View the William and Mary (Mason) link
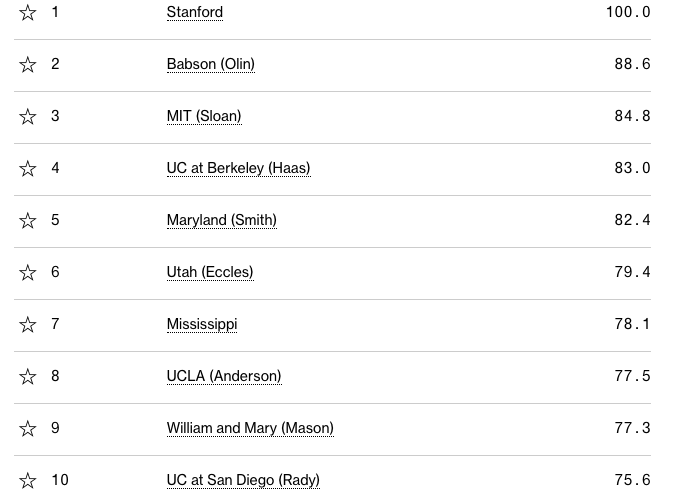The width and height of the screenshot is (673, 492). [250, 429]
